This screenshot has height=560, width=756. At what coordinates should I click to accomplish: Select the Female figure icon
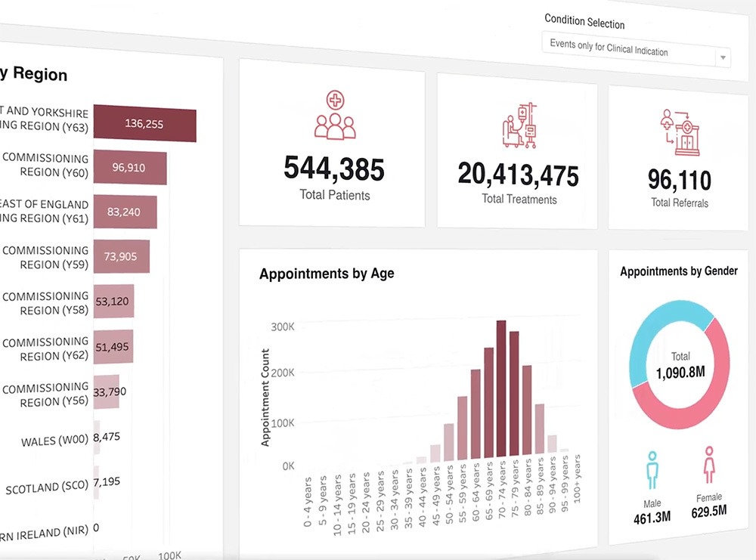point(708,465)
